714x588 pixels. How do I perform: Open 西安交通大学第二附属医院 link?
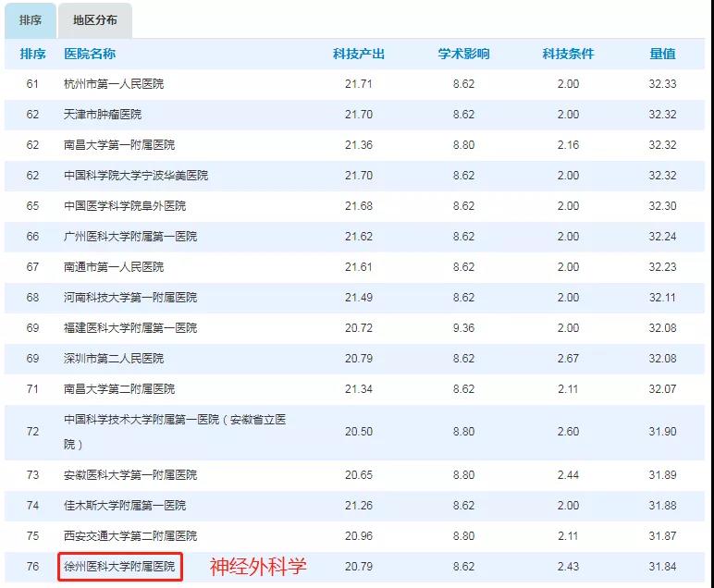[130, 536]
